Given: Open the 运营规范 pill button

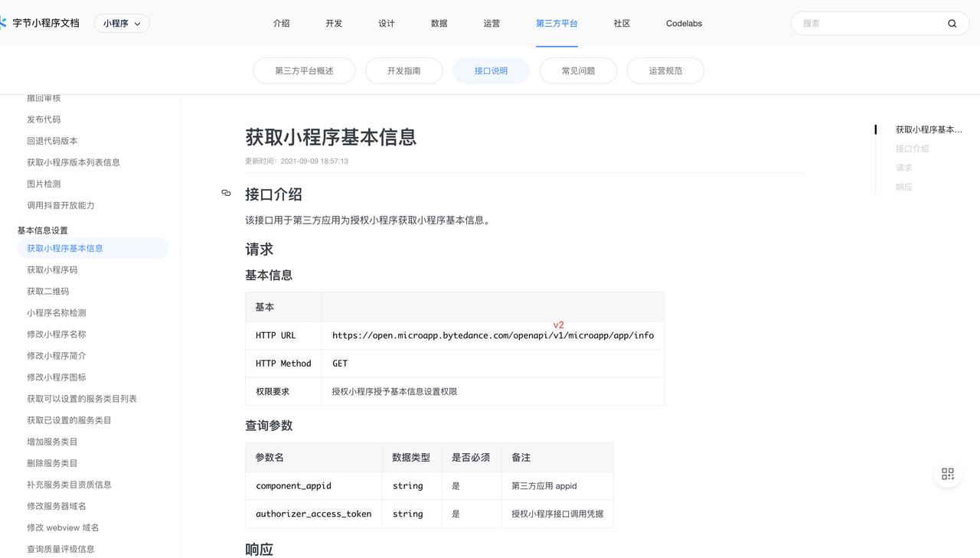Looking at the screenshot, I should pos(665,71).
